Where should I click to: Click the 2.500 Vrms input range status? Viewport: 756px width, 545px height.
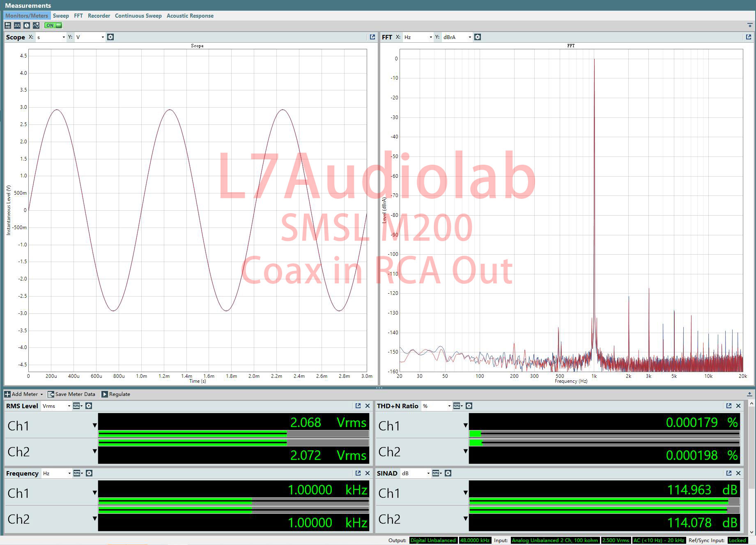coord(616,540)
